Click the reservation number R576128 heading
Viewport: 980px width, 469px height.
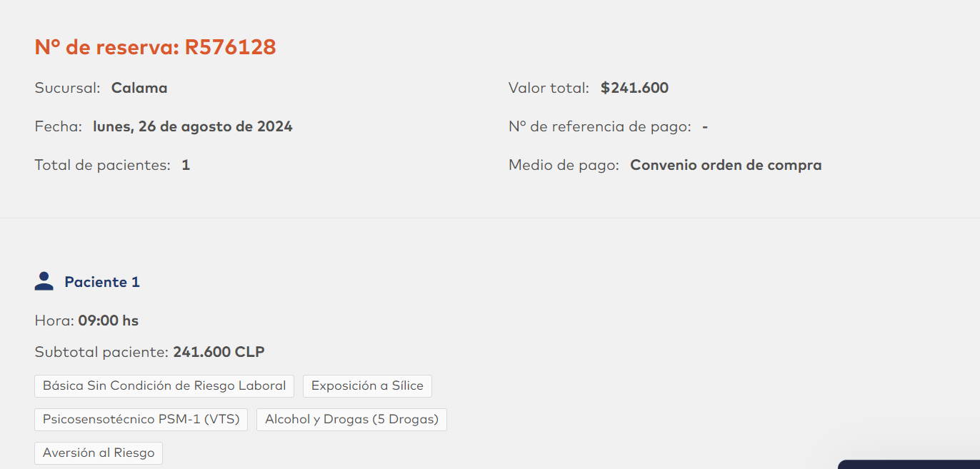tap(155, 47)
